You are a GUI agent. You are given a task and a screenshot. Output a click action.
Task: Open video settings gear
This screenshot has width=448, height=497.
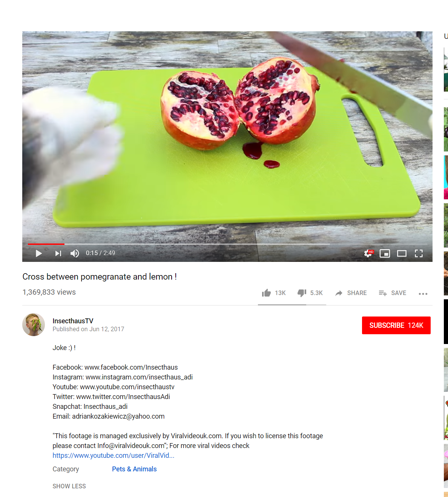pyautogui.click(x=368, y=253)
